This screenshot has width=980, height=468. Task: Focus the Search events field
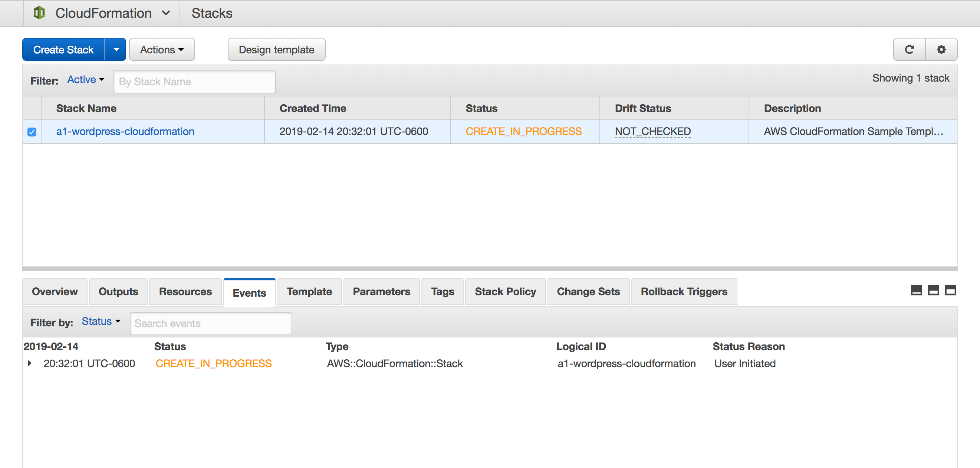coord(211,323)
